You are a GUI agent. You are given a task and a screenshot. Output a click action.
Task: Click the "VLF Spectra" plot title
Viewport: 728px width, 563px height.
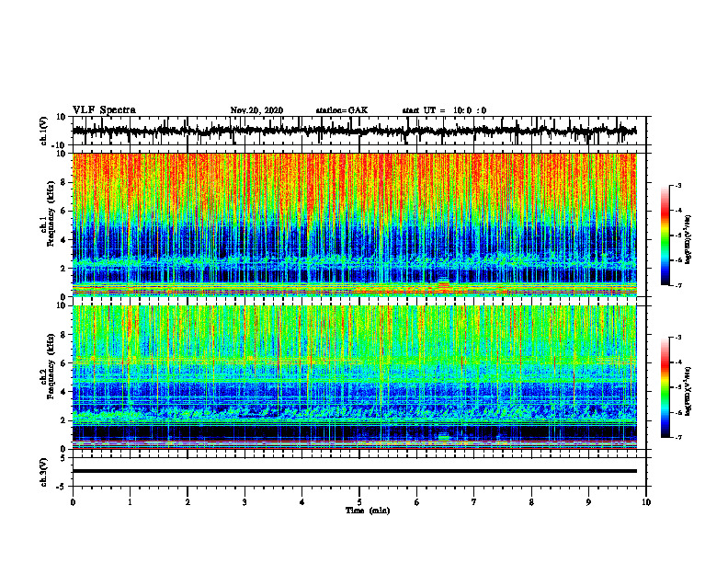point(104,110)
